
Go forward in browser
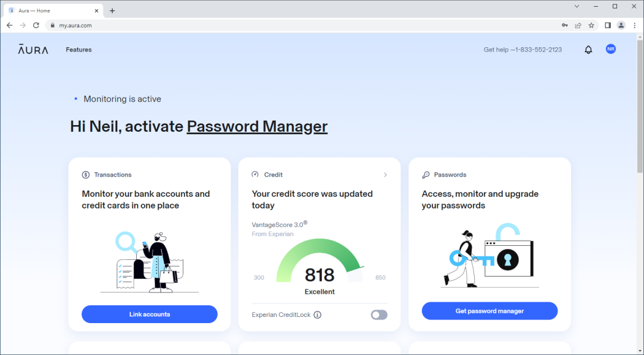[23, 26]
